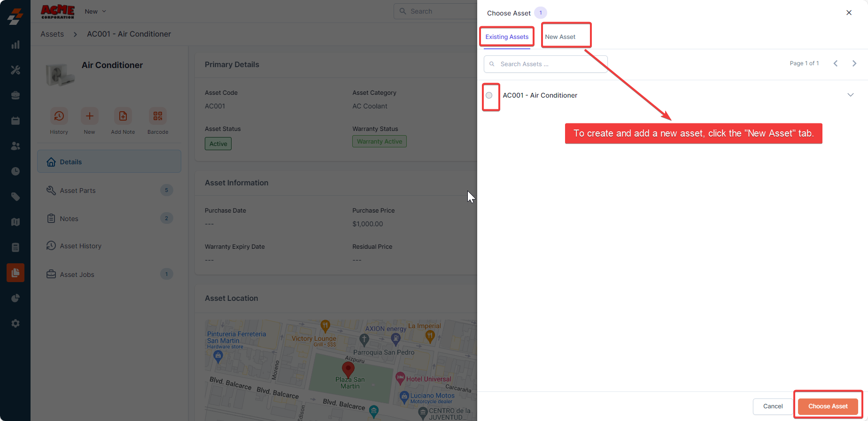Open the settings gear sidebar icon
The width and height of the screenshot is (868, 421).
click(x=15, y=323)
